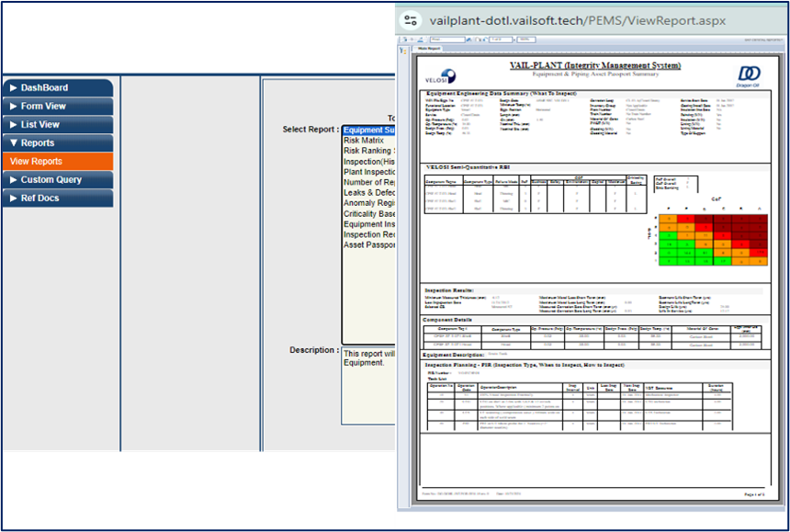Image resolution: width=790 pixels, height=532 pixels.
Task: Select the Inspection(His… report entry
Action: pos(369,161)
